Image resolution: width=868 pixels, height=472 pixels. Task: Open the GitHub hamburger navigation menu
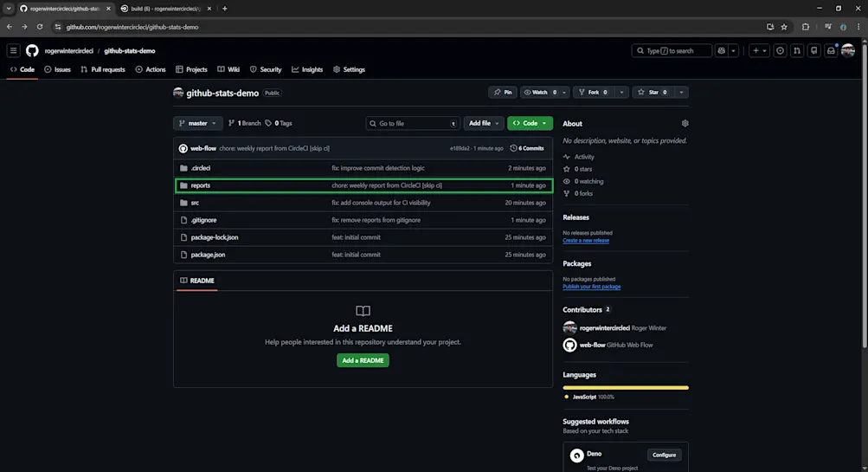click(x=13, y=50)
